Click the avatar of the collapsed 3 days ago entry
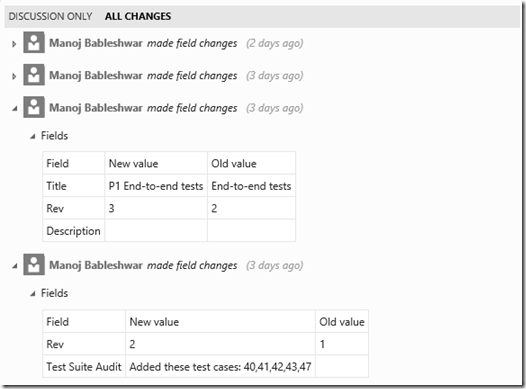 34,74
